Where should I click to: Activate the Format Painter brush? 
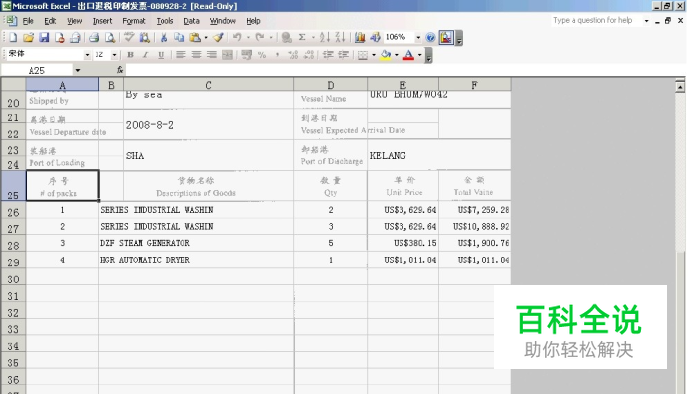tap(218, 38)
